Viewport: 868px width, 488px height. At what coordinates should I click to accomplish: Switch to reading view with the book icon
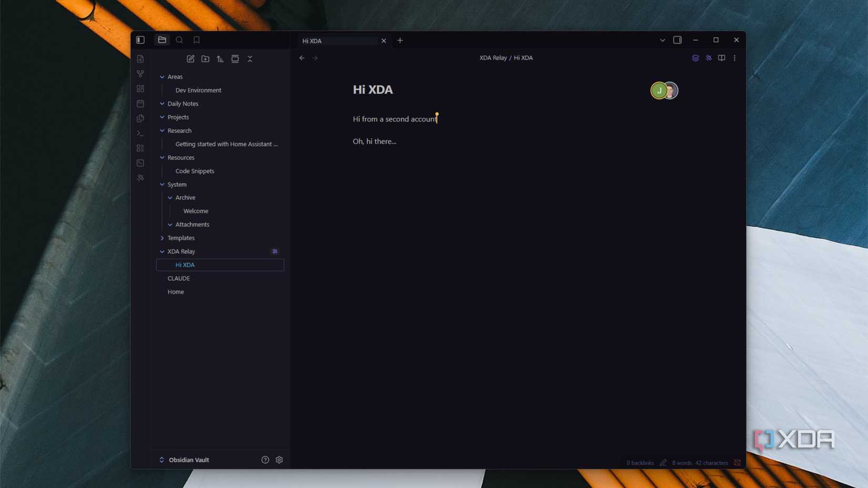721,58
